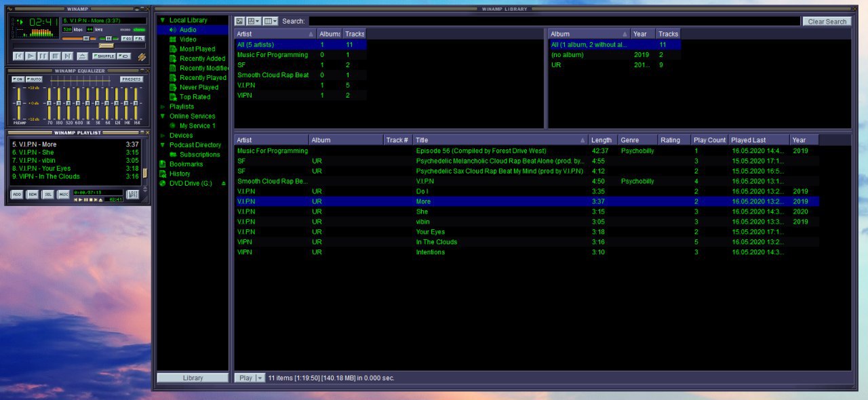Click the Play transport button in main window
Viewport: 868px width, 400px height.
click(x=31, y=56)
